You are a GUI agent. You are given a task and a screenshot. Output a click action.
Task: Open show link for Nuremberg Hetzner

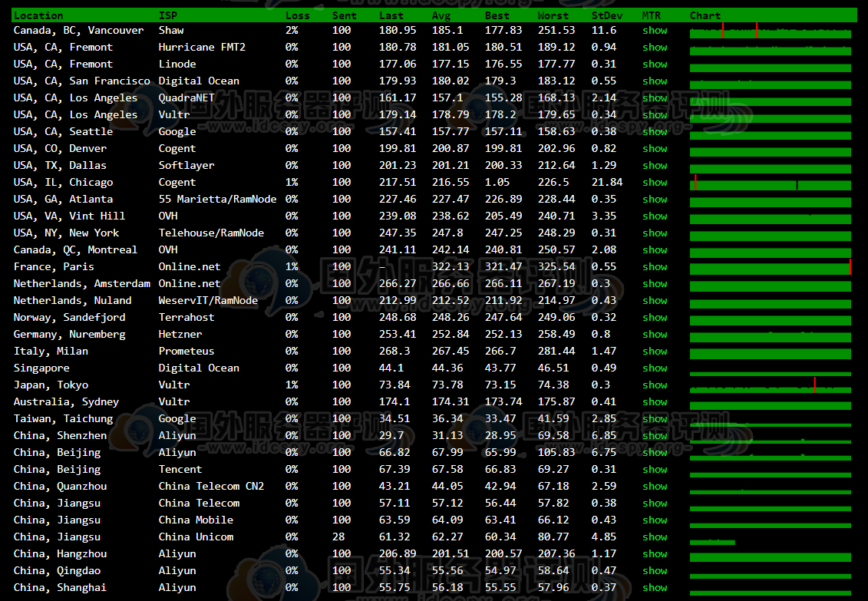click(x=655, y=334)
